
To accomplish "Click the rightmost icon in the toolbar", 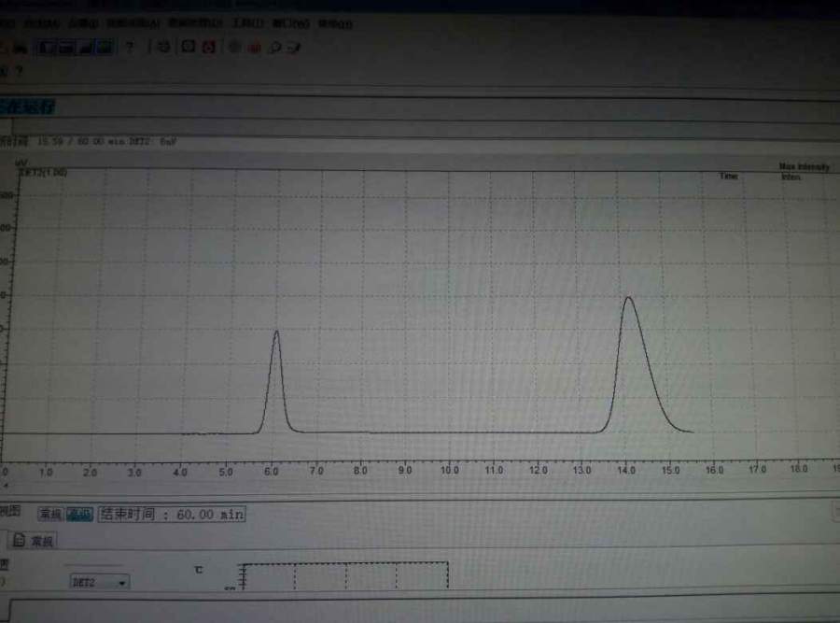I will coord(294,48).
